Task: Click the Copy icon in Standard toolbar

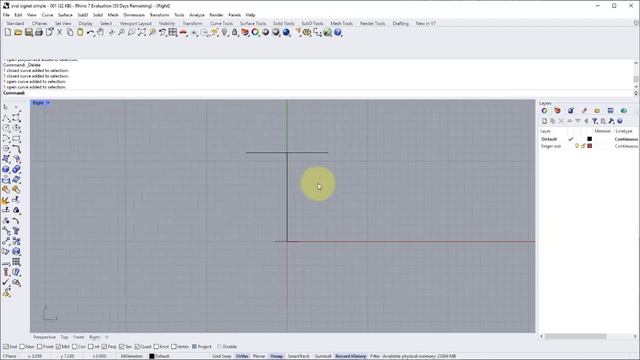Action: pyautogui.click(x=70, y=32)
